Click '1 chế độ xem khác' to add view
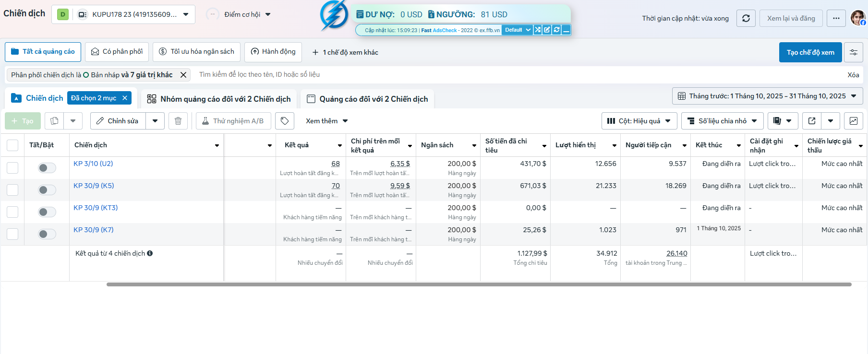 click(x=345, y=52)
